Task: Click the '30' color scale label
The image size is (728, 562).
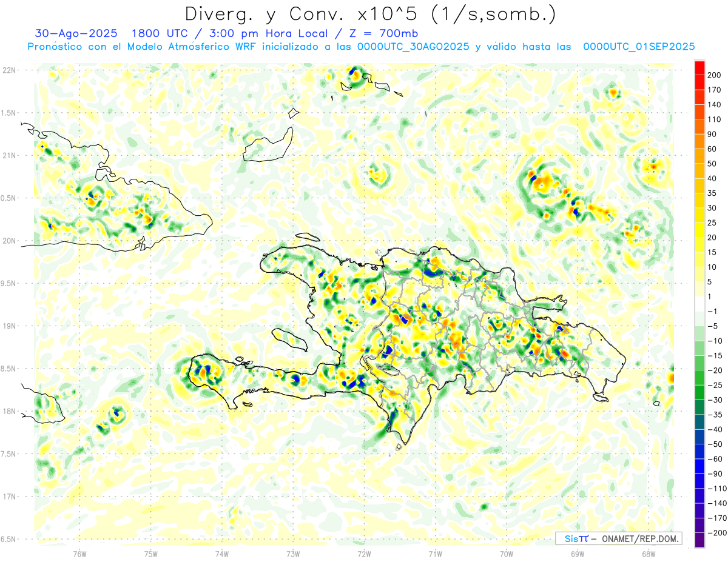Action: point(712,208)
